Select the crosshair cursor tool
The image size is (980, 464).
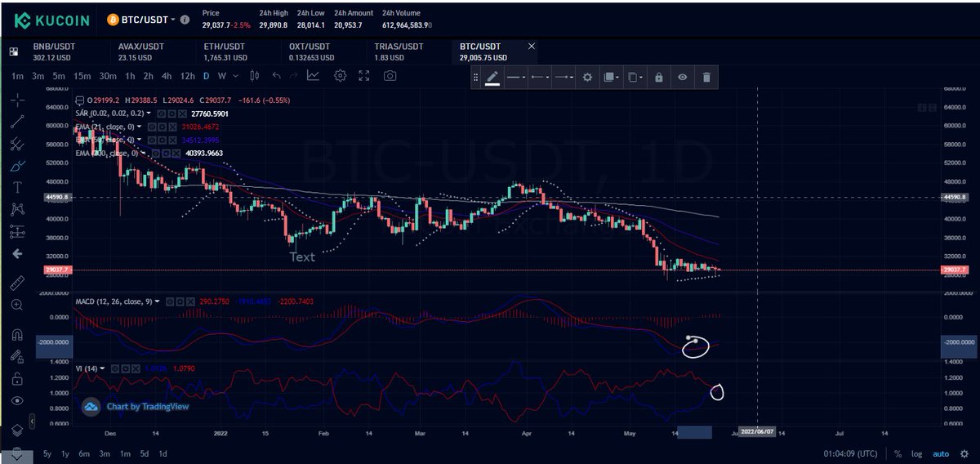(x=17, y=100)
